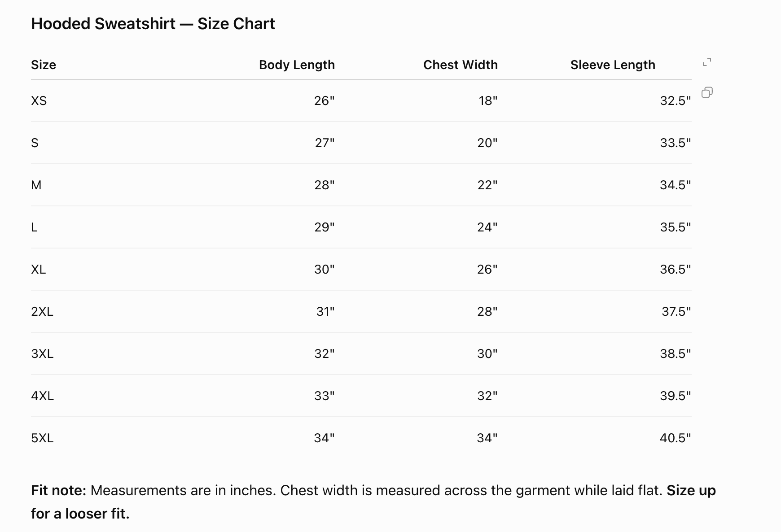Click the 18" chest width value
This screenshot has width=781, height=532.
(488, 101)
